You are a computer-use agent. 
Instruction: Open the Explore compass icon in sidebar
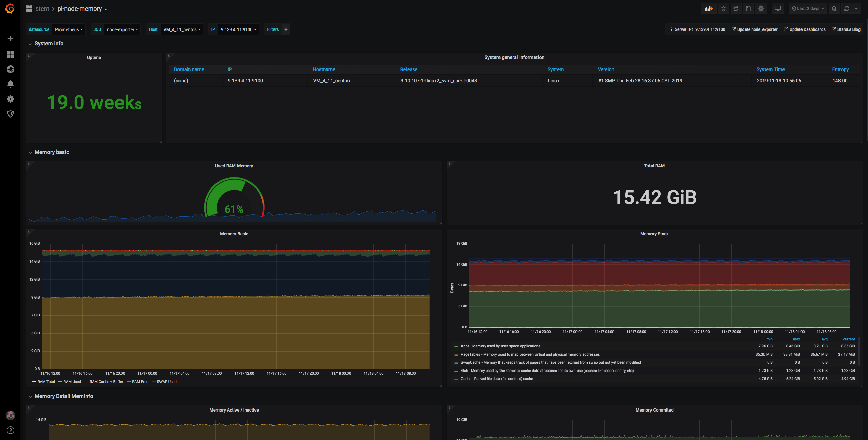[11, 69]
